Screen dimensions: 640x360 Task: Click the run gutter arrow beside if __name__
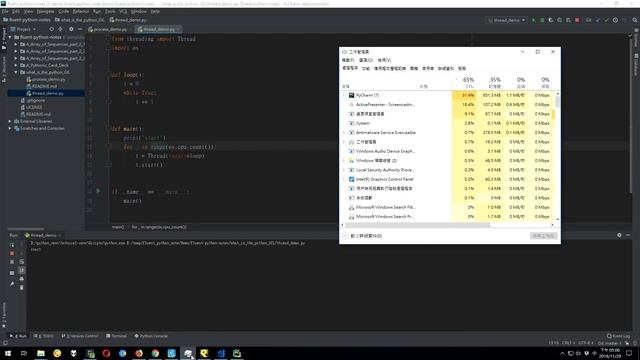[x=98, y=191]
